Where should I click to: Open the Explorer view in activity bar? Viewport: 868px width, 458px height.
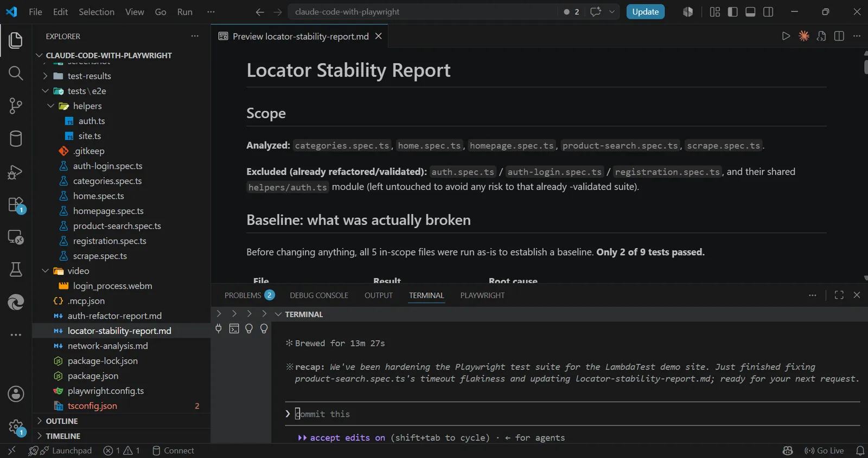[16, 40]
